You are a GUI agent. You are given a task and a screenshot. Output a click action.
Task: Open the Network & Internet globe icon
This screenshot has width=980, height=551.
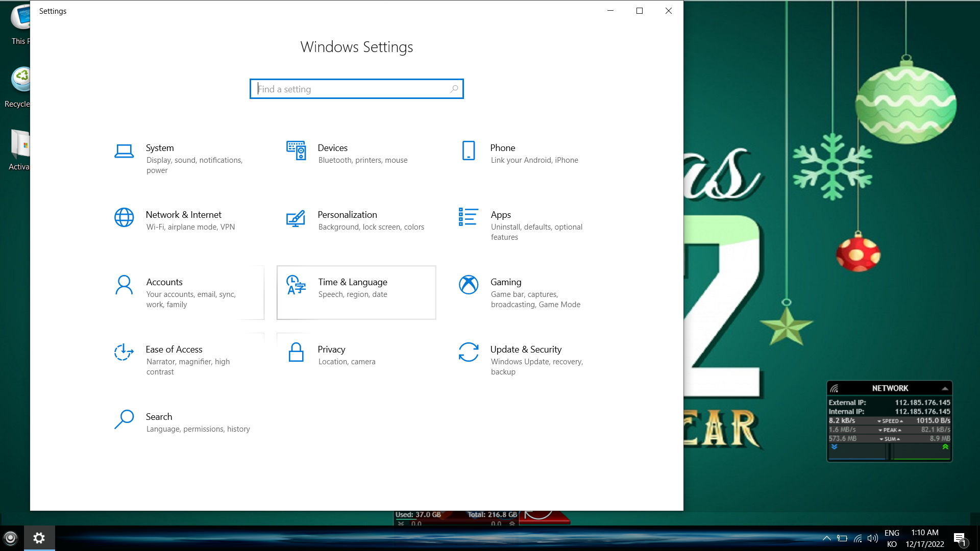coord(124,217)
